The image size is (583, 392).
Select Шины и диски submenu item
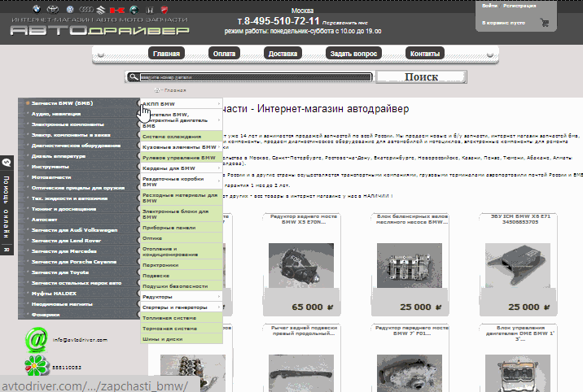[182, 339]
